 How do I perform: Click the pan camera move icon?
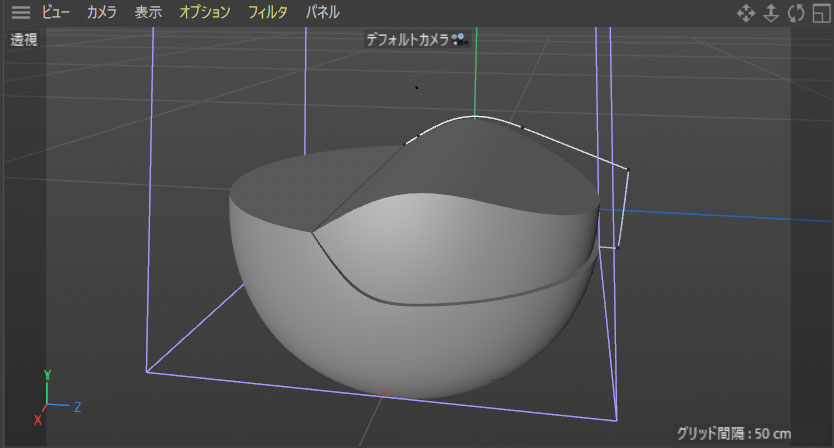tap(745, 13)
